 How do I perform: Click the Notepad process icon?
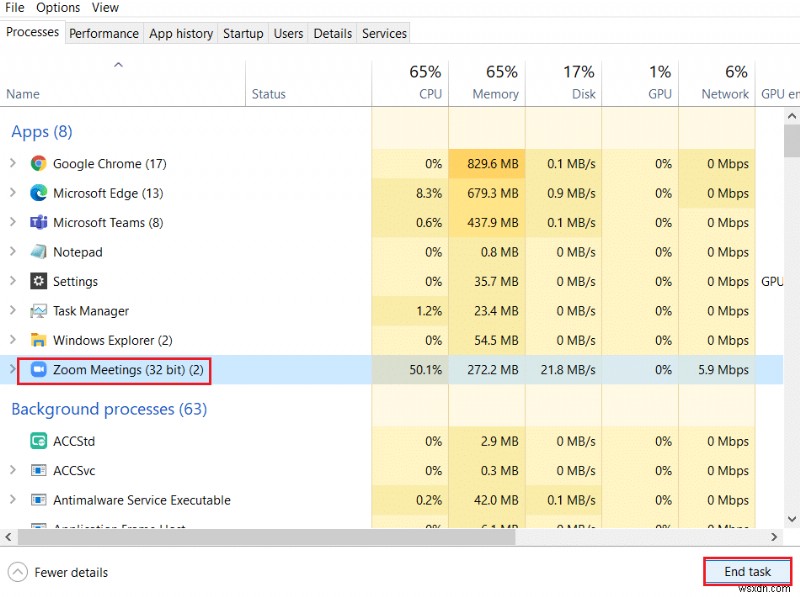[x=38, y=252]
